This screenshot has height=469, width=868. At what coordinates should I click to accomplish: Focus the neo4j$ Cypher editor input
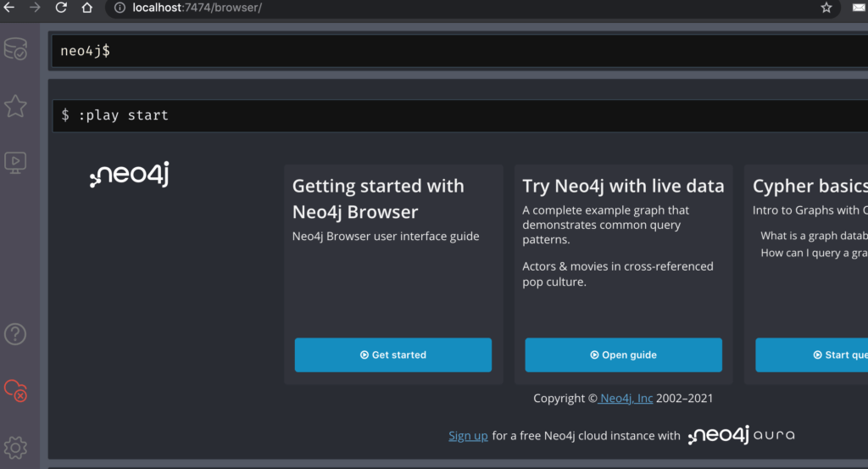tap(459, 51)
